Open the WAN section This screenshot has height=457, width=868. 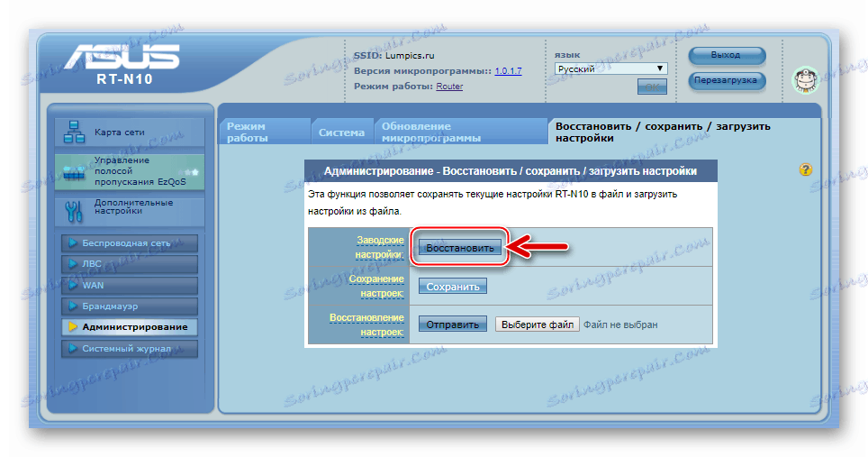(130, 285)
